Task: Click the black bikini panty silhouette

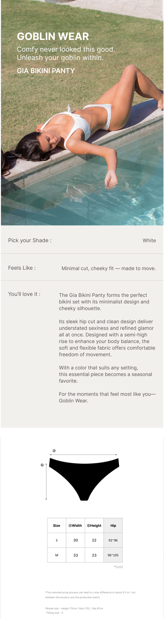Action: coord(84,475)
